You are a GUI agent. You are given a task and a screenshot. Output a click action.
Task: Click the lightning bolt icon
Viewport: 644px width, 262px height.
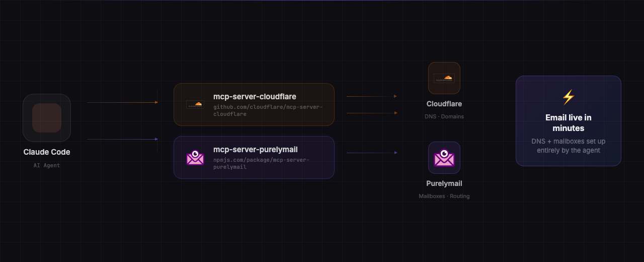(568, 97)
